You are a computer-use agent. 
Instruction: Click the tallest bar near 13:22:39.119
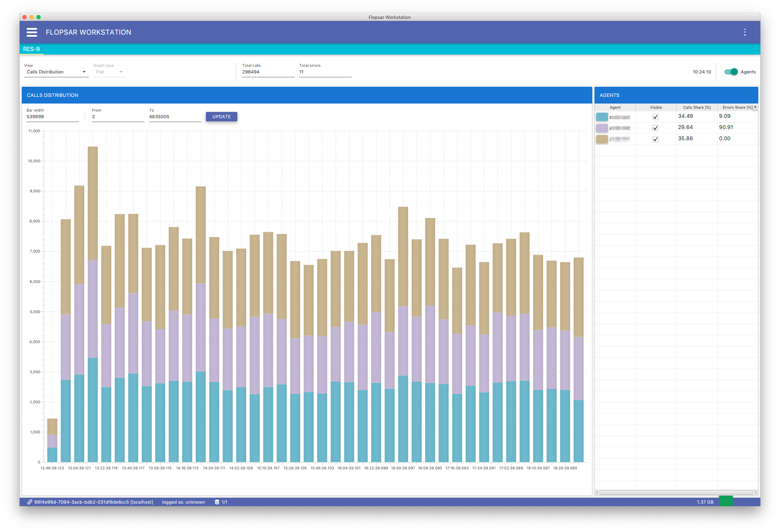[93, 304]
